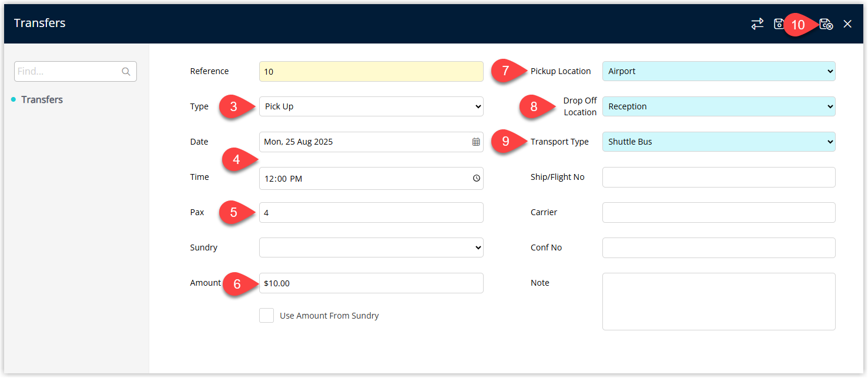Click the Ship/Flight No label
This screenshot has height=378, width=868.
coord(558,177)
